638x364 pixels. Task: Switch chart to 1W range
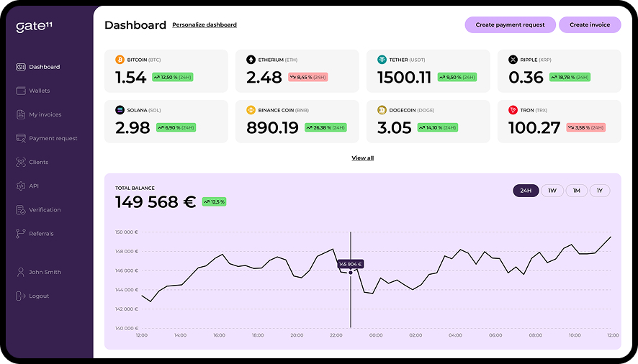coord(552,191)
